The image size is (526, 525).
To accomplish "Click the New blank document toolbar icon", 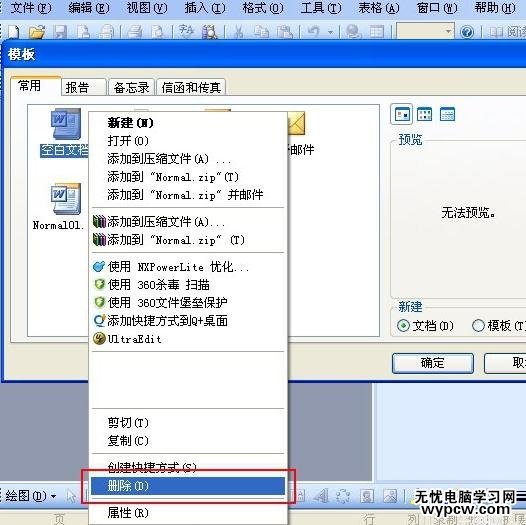I will point(14,33).
